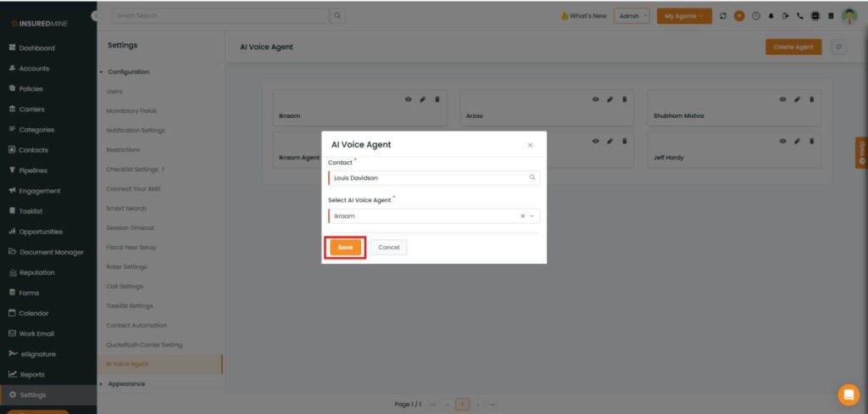868x414 pixels.
Task: Cancel the AI Voice Agent dialog
Action: [388, 247]
